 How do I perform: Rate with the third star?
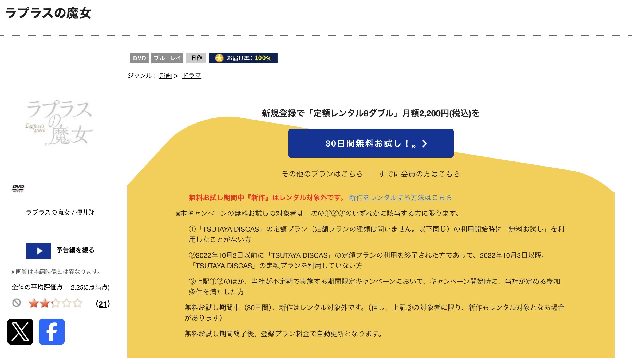[x=56, y=303]
